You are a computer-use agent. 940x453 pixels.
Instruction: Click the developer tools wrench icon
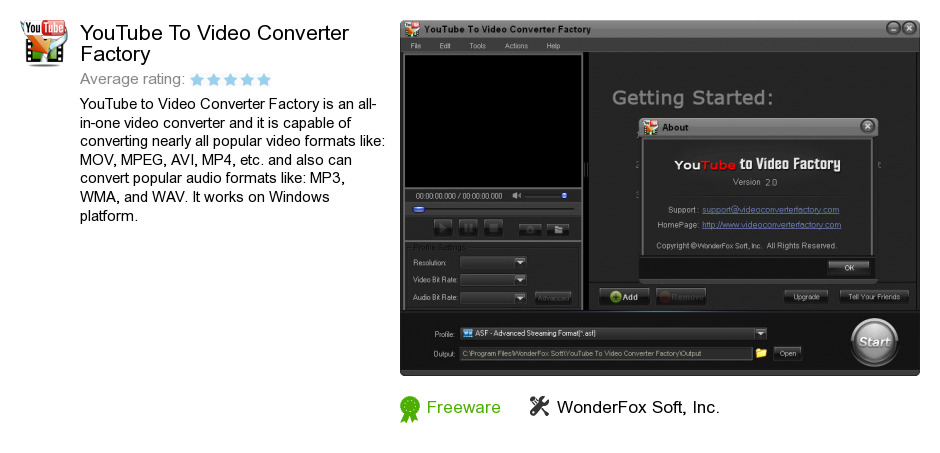[x=539, y=406]
